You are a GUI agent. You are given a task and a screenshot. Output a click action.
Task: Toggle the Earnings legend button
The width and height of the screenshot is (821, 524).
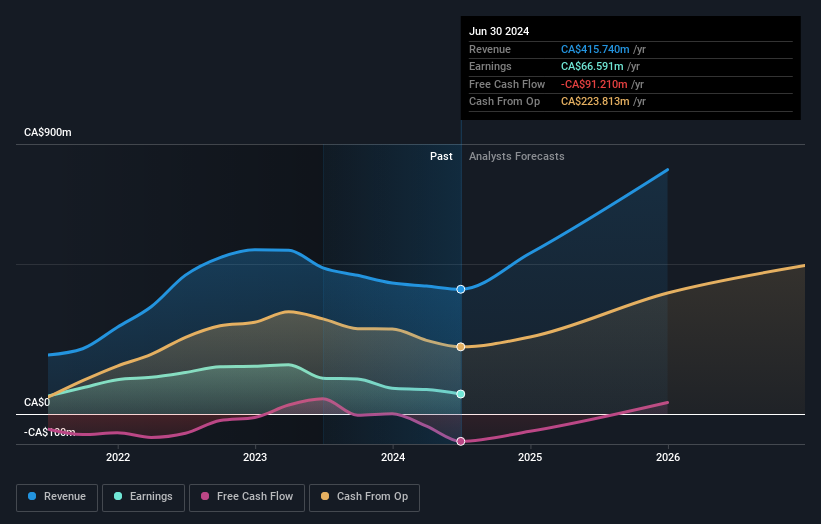click(x=143, y=497)
